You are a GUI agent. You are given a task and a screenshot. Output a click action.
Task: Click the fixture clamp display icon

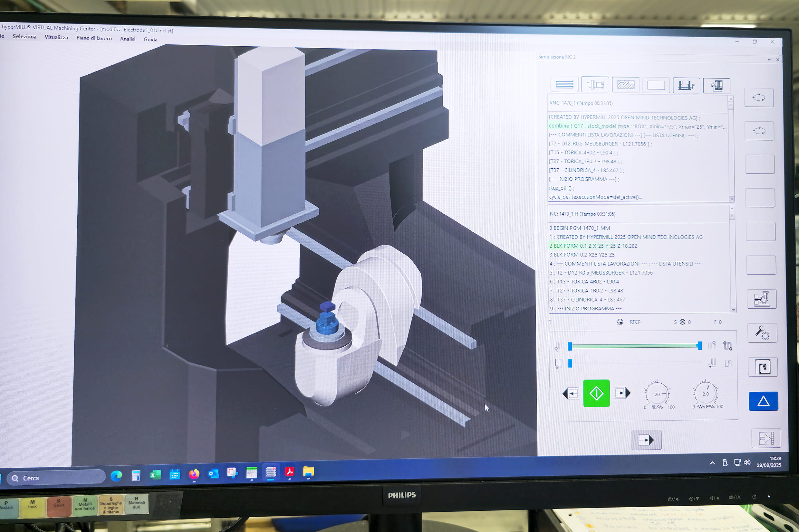click(x=686, y=85)
